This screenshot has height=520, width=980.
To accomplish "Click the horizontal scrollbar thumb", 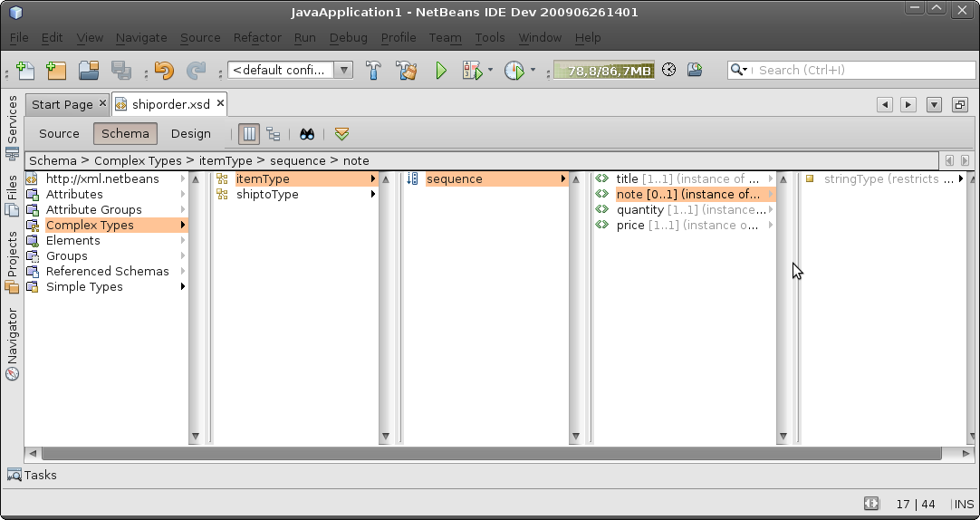I will point(491,453).
